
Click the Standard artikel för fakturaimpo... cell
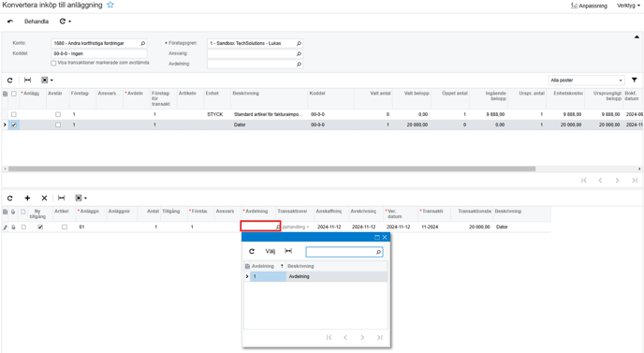268,114
